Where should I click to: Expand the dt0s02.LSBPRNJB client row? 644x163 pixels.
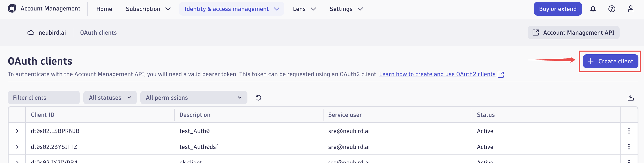tap(17, 131)
